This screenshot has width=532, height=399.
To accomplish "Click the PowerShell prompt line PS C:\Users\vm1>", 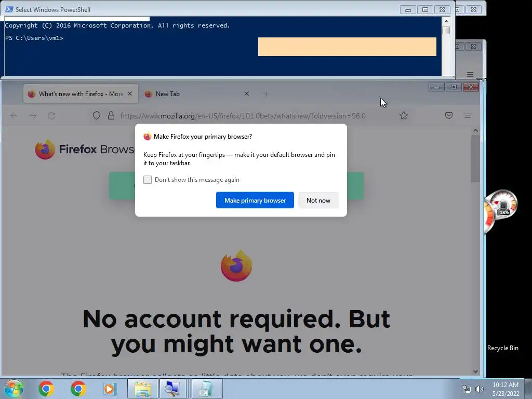I will coord(34,38).
